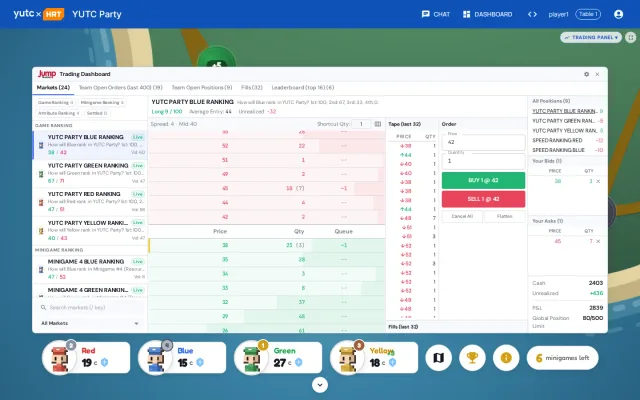This screenshot has height=400, width=640.
Task: Click the Flatten button
Action: 504,216
